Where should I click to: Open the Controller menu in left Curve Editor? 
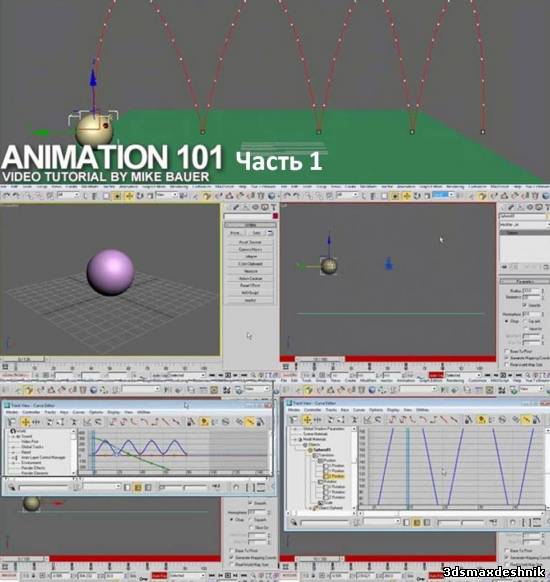(31, 412)
